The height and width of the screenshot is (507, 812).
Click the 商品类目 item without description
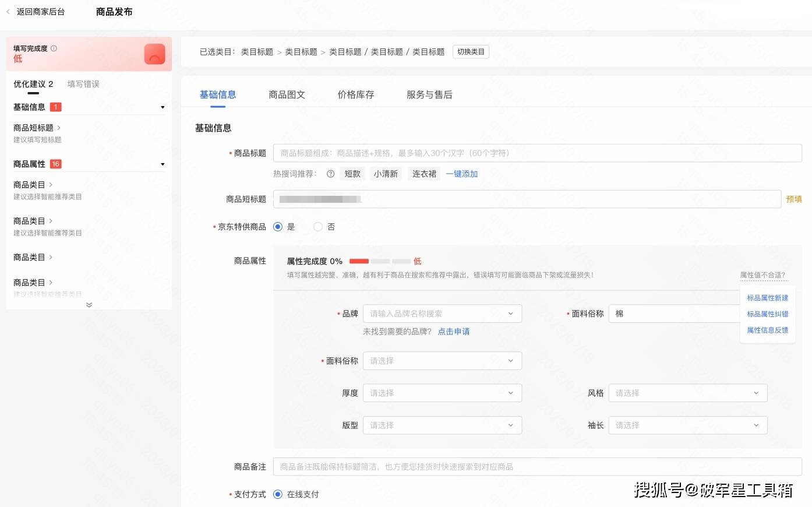pyautogui.click(x=33, y=257)
